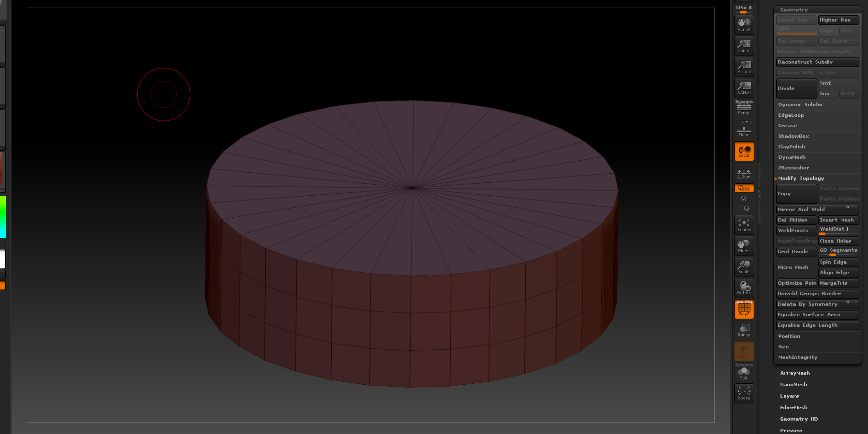Image resolution: width=868 pixels, height=434 pixels.
Task: Toggle PolyF polyframe display
Action: (744, 309)
